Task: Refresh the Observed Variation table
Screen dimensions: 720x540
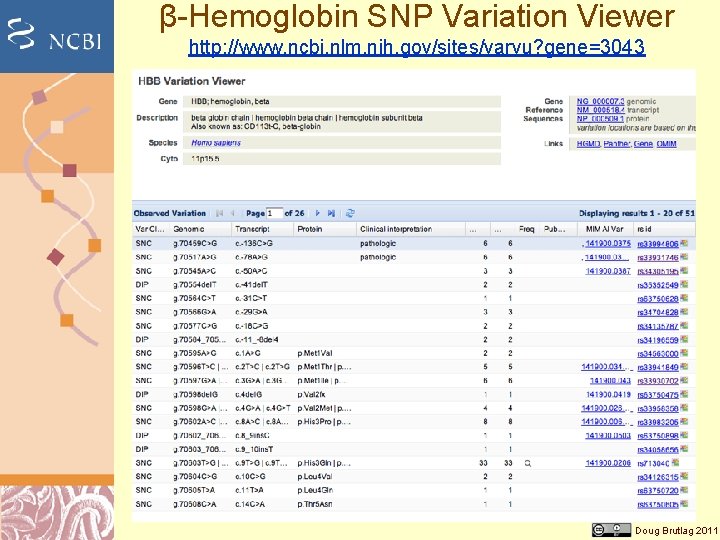Action: coord(350,214)
